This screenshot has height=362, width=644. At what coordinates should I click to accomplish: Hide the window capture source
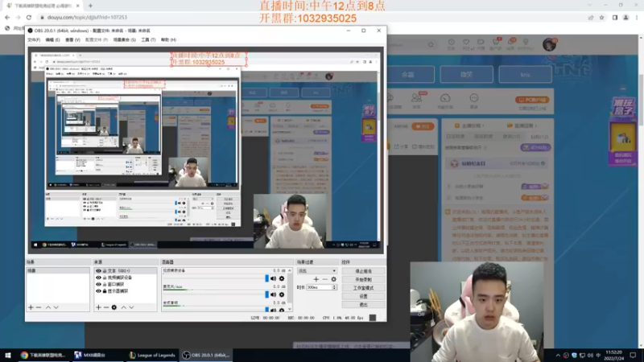tap(98, 284)
